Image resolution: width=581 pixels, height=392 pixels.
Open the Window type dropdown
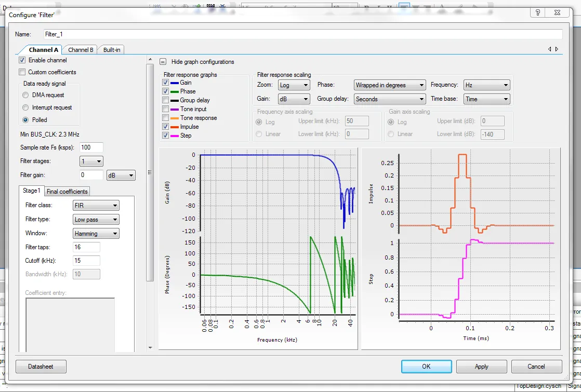click(96, 234)
